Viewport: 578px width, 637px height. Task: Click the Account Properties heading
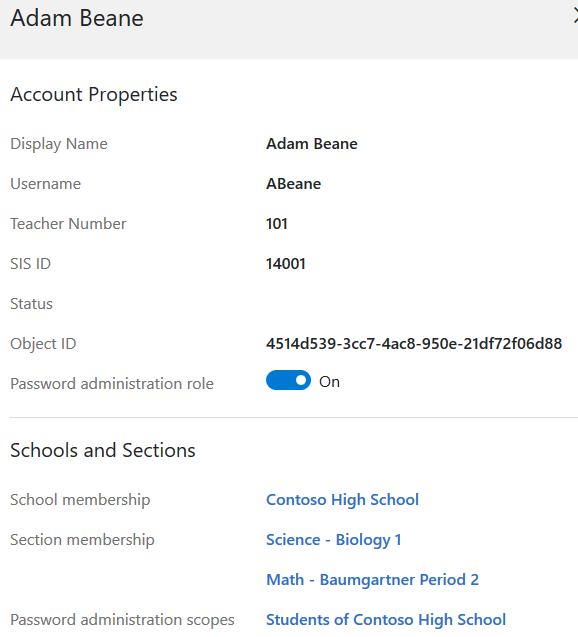94,94
